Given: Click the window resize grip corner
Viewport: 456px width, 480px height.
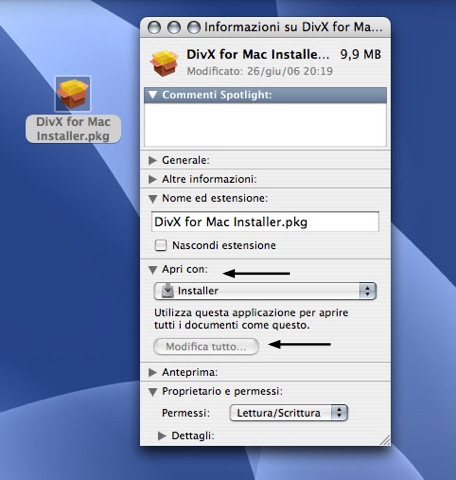Looking at the screenshot, I should coord(385,440).
